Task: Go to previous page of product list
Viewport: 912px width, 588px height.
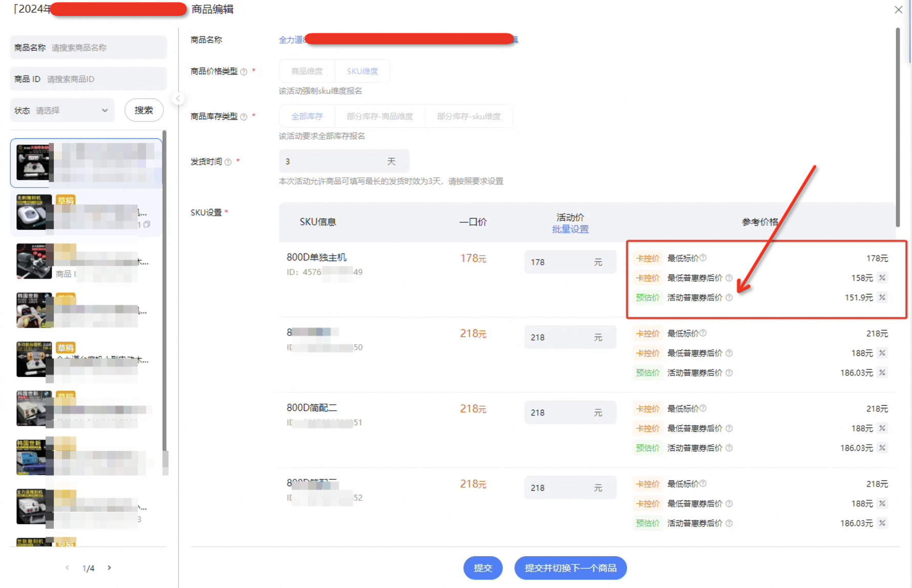Action: (x=67, y=568)
